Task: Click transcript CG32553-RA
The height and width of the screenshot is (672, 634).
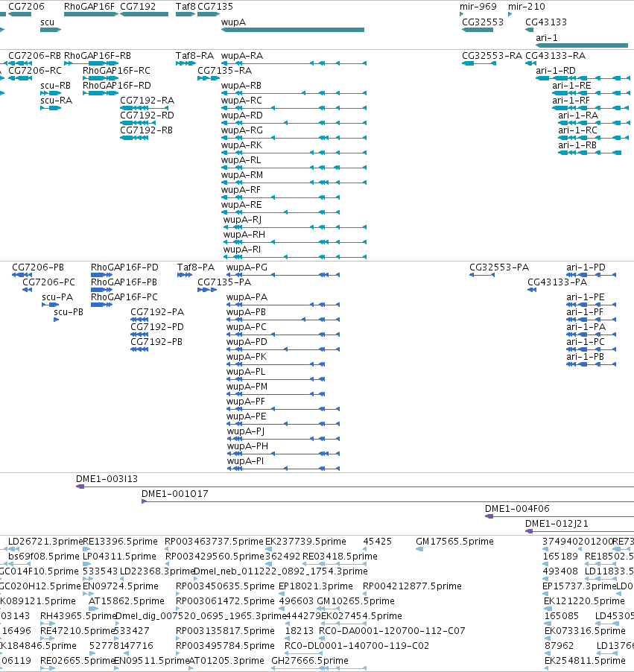Action: (479, 63)
